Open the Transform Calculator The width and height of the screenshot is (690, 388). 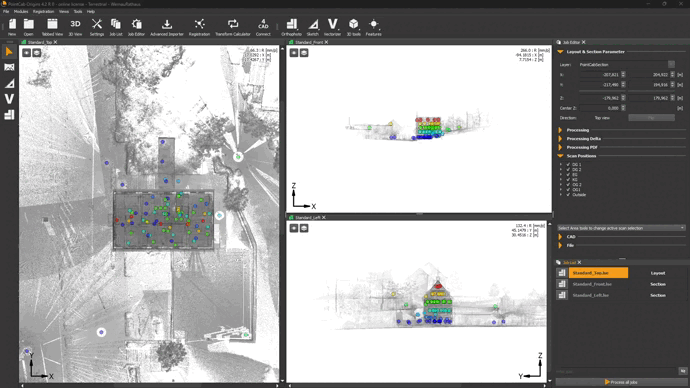click(x=233, y=26)
